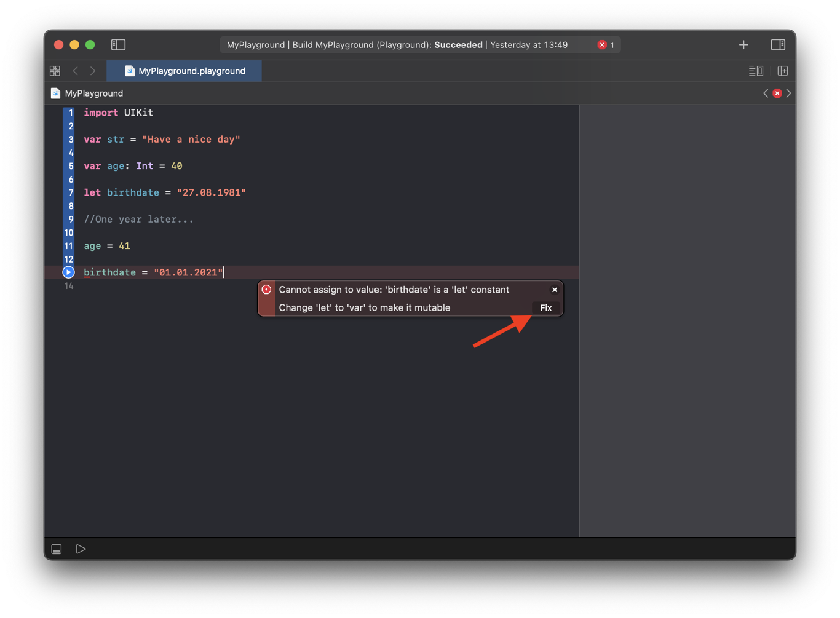
Task: Open the related items grid menu
Action: pyautogui.click(x=55, y=71)
